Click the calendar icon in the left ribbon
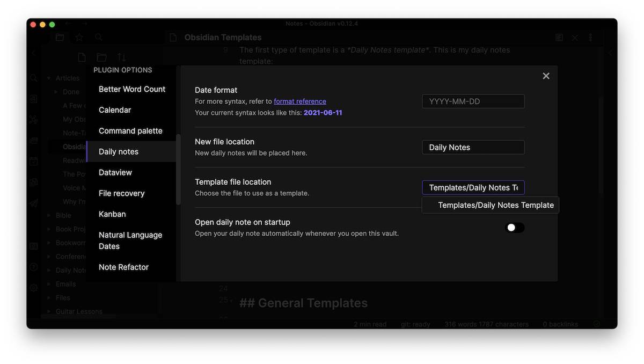The image size is (644, 364). pos(33,161)
